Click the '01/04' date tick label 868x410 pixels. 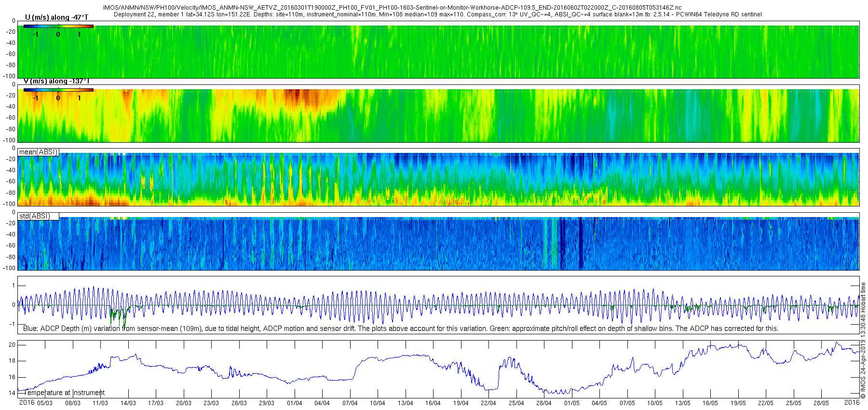(x=295, y=403)
